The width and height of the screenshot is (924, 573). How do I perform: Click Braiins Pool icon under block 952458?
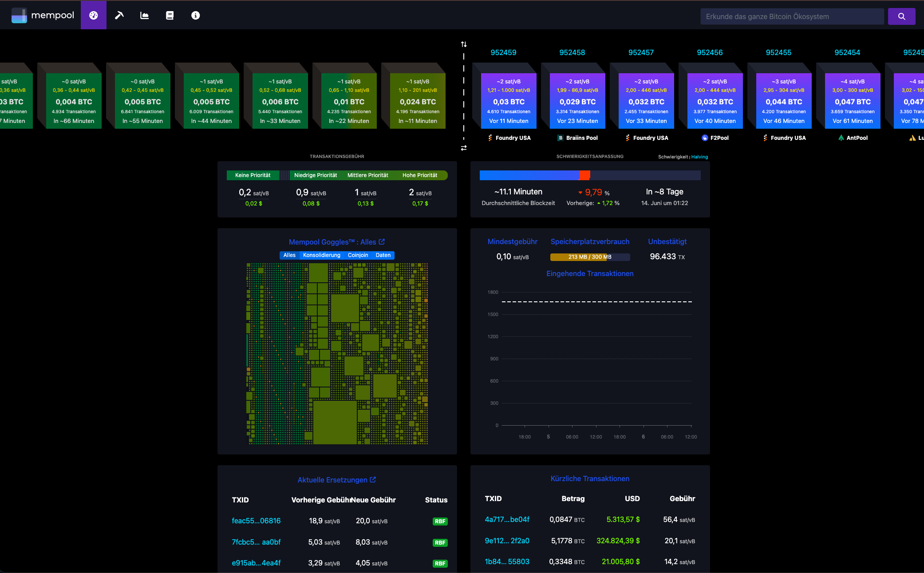pyautogui.click(x=561, y=138)
